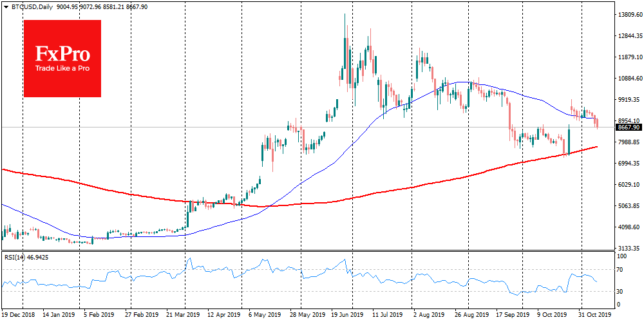Click the Trade Like a Pro tagline

(62, 68)
